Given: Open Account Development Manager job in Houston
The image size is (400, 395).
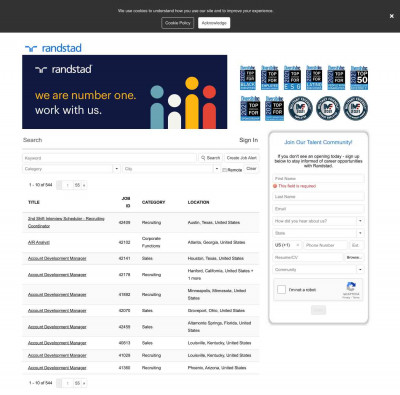Looking at the screenshot, I should 57,258.
